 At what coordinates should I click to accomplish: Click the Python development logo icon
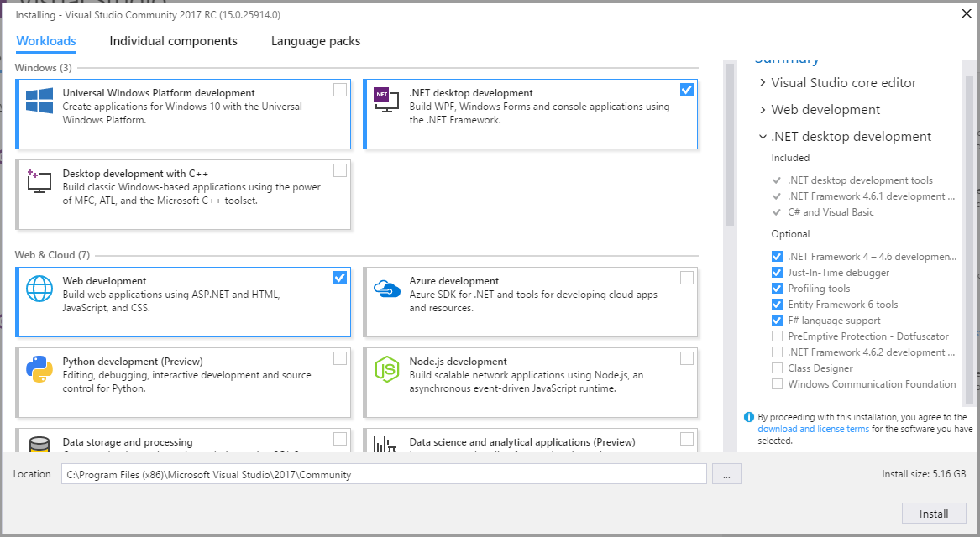39,368
